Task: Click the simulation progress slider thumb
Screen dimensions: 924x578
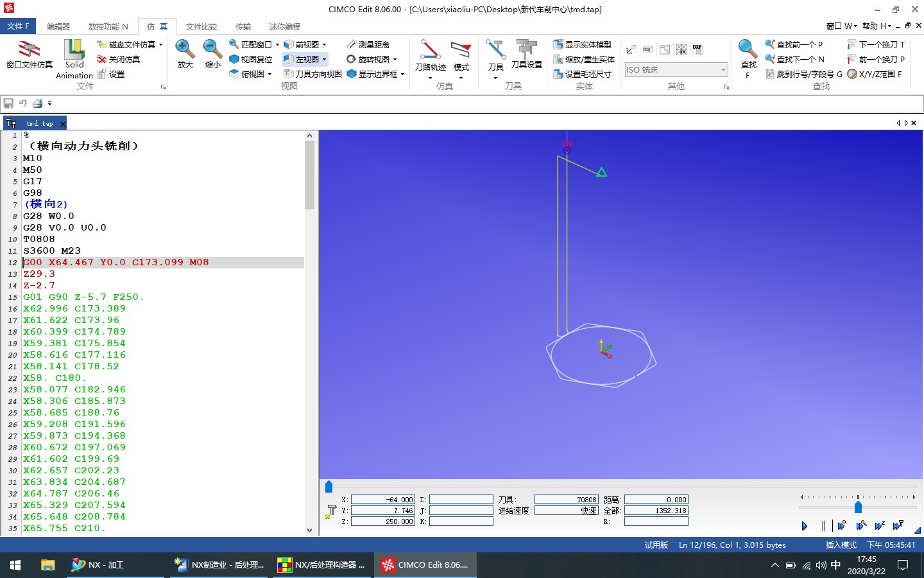Action: [329, 487]
